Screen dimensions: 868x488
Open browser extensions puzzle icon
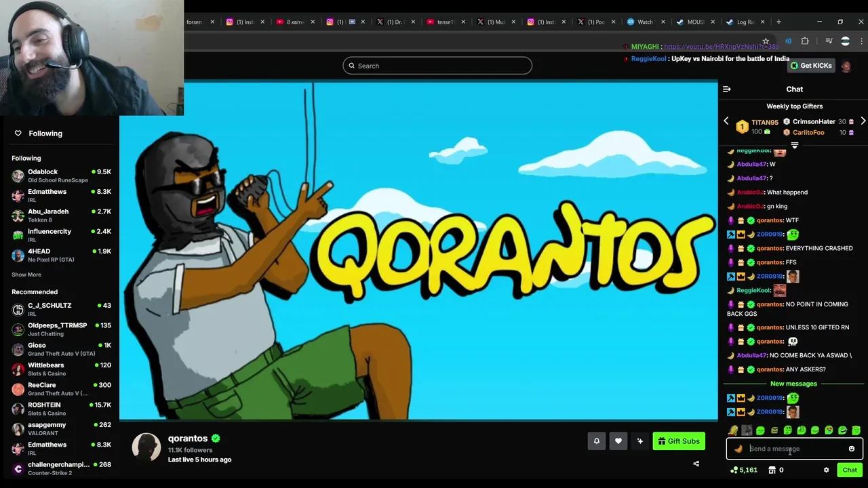point(805,41)
